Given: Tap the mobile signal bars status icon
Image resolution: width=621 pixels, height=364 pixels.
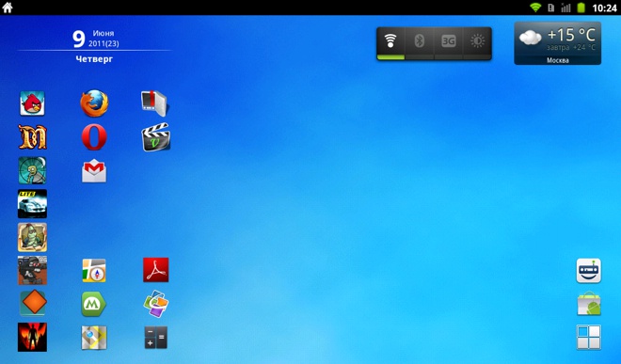Looking at the screenshot, I should coord(565,8).
